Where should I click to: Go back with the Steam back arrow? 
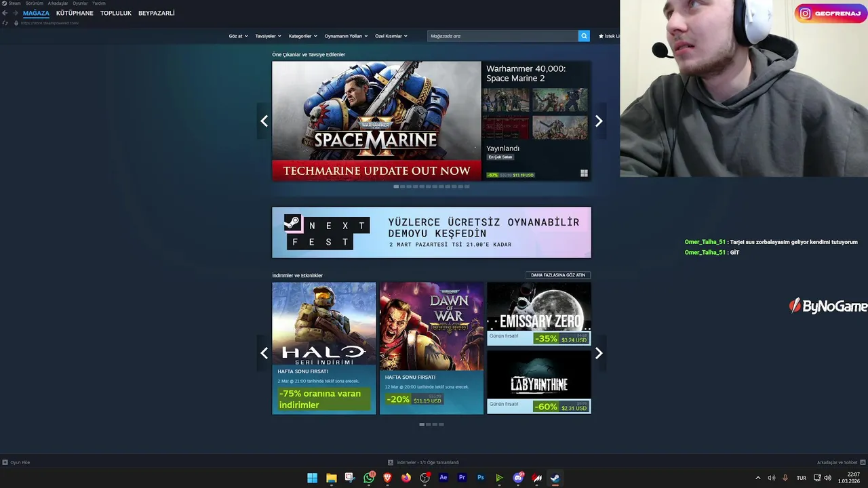[5, 13]
